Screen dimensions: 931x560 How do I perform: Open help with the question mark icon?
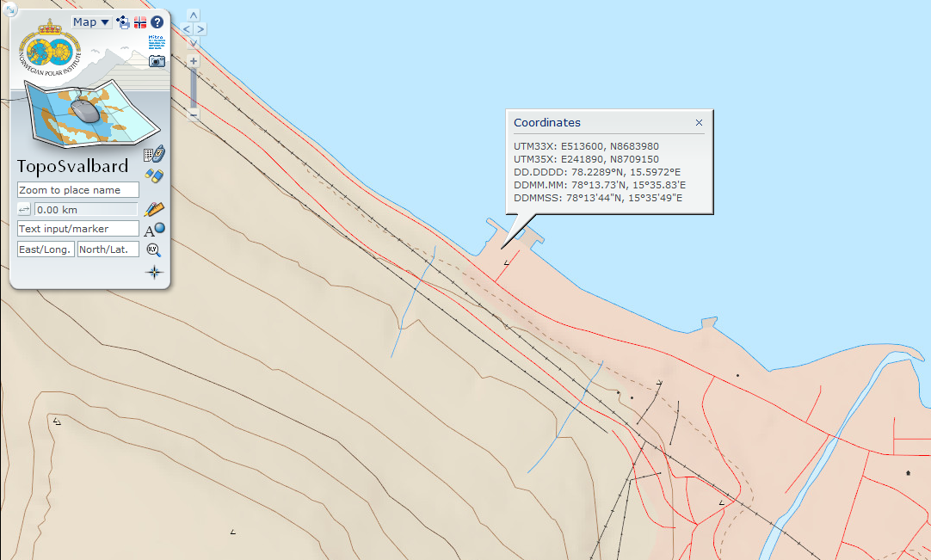click(157, 22)
